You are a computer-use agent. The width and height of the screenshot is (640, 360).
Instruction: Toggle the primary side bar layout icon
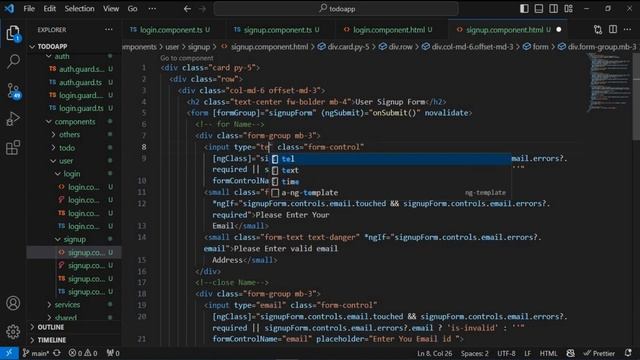pyautogui.click(x=524, y=9)
